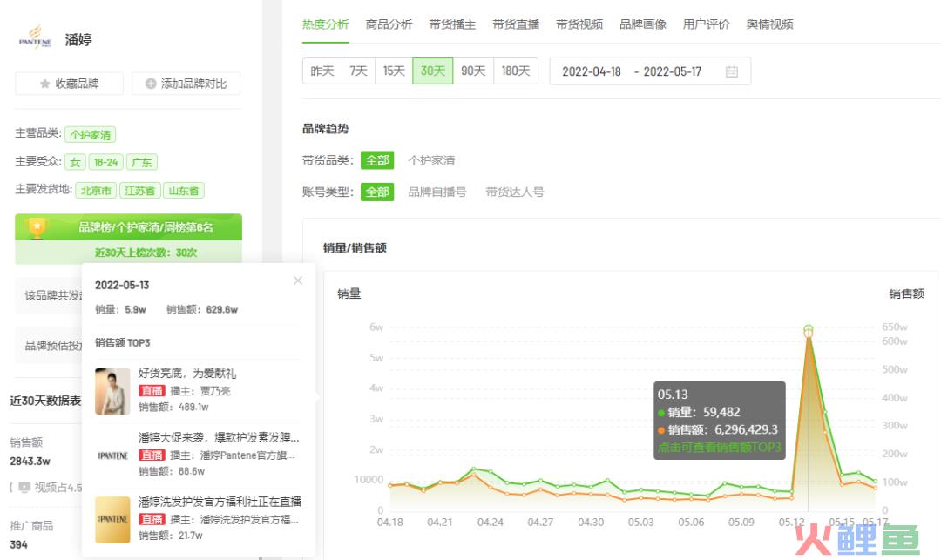This screenshot has height=560, width=941.
Task: Click 点击可查看销售额TOP3 in chart tooltip
Action: (x=720, y=448)
